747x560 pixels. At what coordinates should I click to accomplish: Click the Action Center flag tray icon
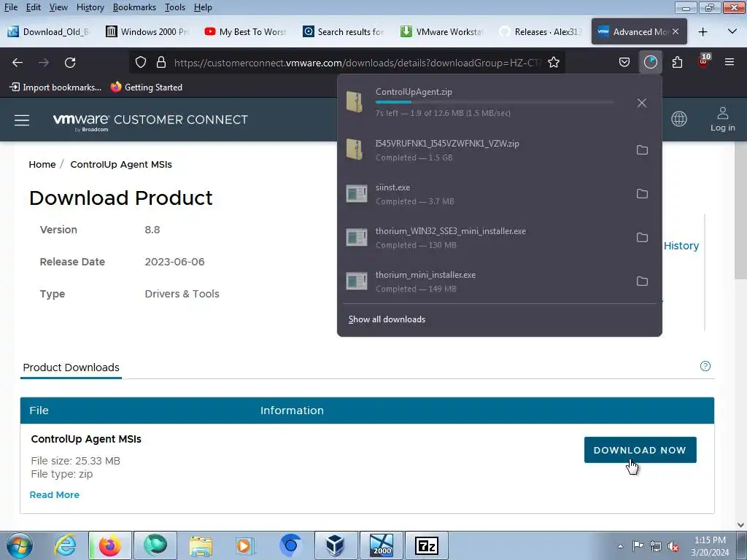(x=638, y=546)
